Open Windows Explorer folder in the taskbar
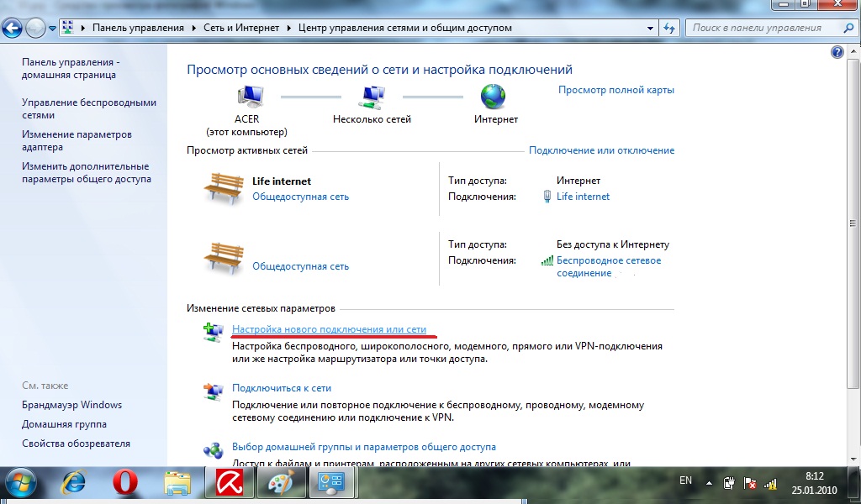 pos(178,484)
